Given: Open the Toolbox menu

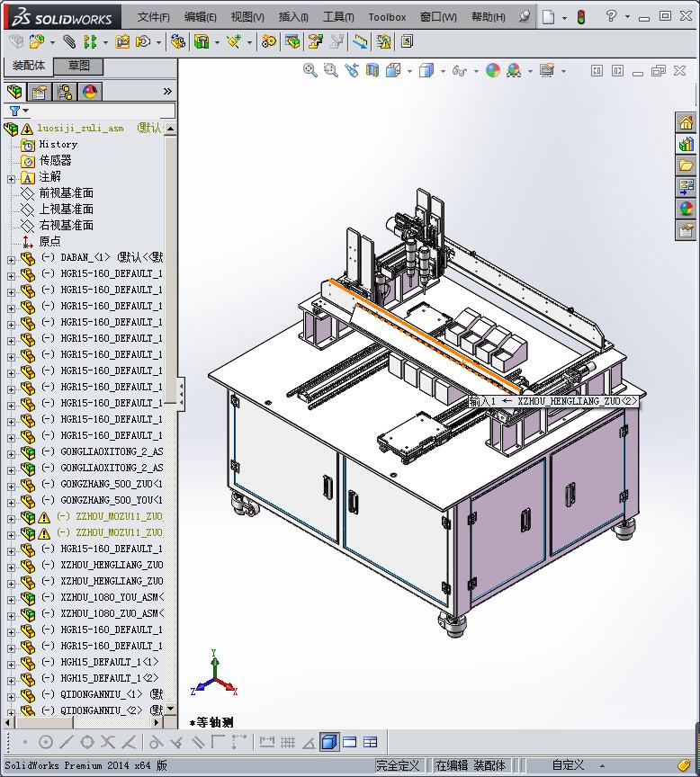Looking at the screenshot, I should tap(387, 17).
